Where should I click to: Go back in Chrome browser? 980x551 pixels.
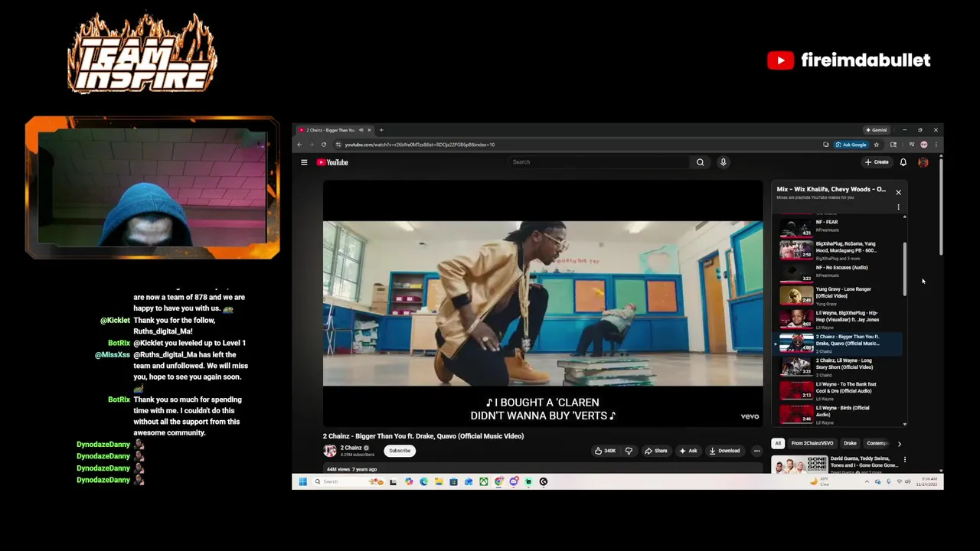pos(300,145)
